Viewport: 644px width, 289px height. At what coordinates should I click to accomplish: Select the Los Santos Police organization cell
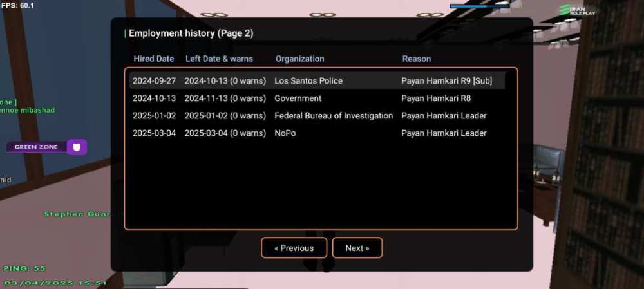[308, 81]
